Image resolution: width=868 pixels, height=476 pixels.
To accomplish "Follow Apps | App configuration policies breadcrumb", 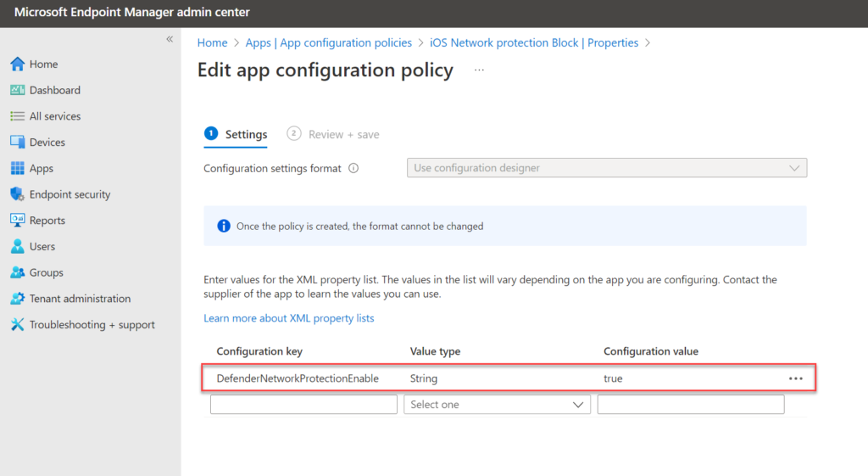I will 329,42.
